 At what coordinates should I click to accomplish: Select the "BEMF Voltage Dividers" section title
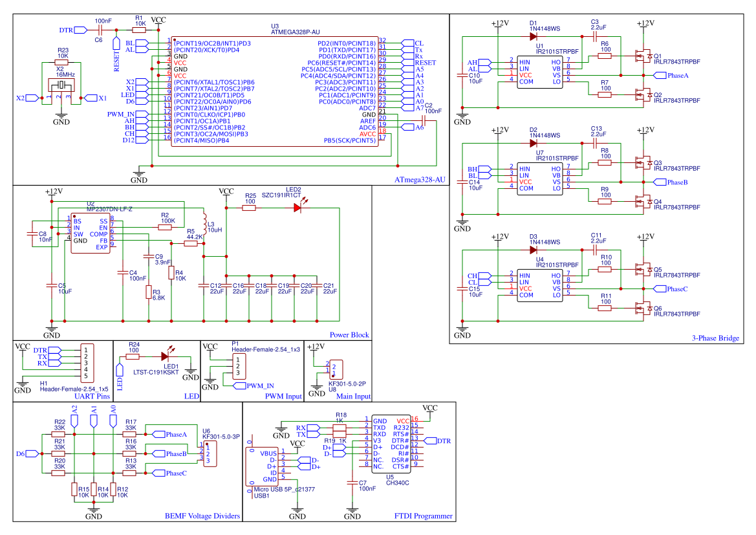(202, 516)
